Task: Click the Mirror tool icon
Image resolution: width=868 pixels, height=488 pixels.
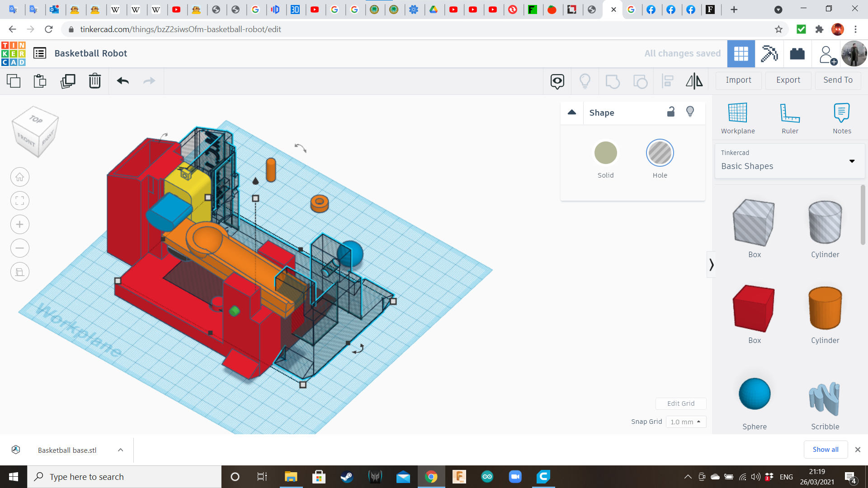Action: (694, 81)
